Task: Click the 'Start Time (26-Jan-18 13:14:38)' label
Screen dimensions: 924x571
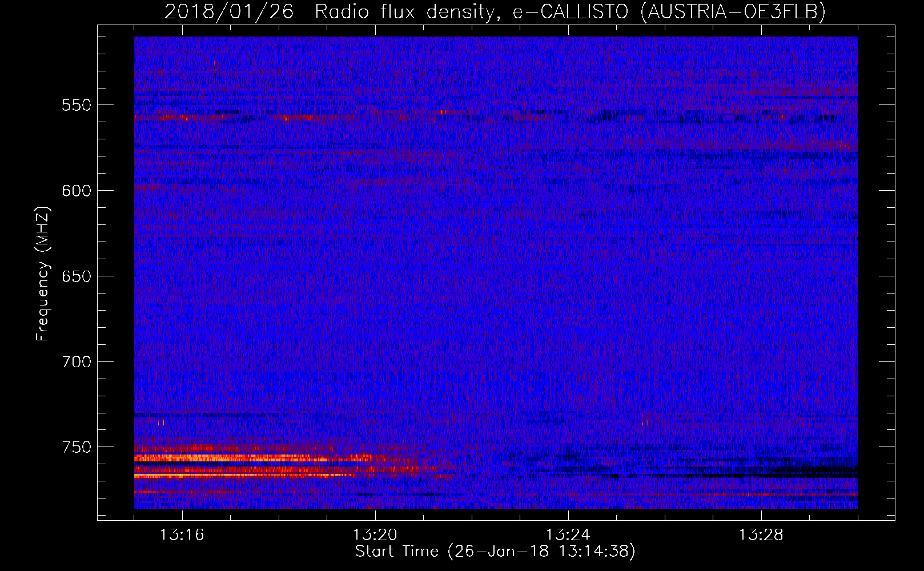Action: [x=495, y=552]
